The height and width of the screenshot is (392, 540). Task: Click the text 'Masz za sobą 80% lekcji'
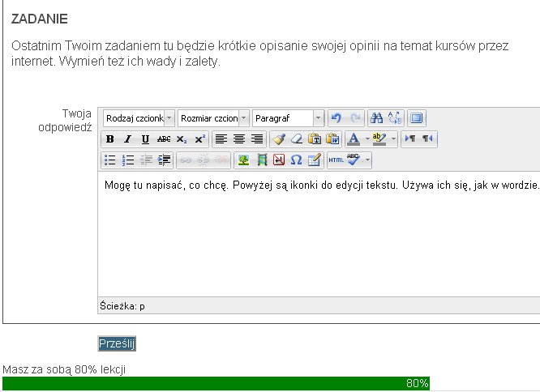coord(64,369)
